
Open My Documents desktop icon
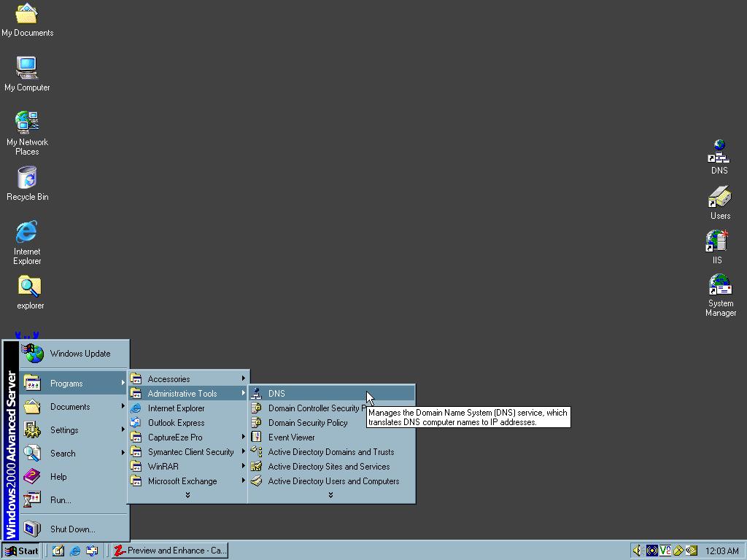tap(27, 20)
